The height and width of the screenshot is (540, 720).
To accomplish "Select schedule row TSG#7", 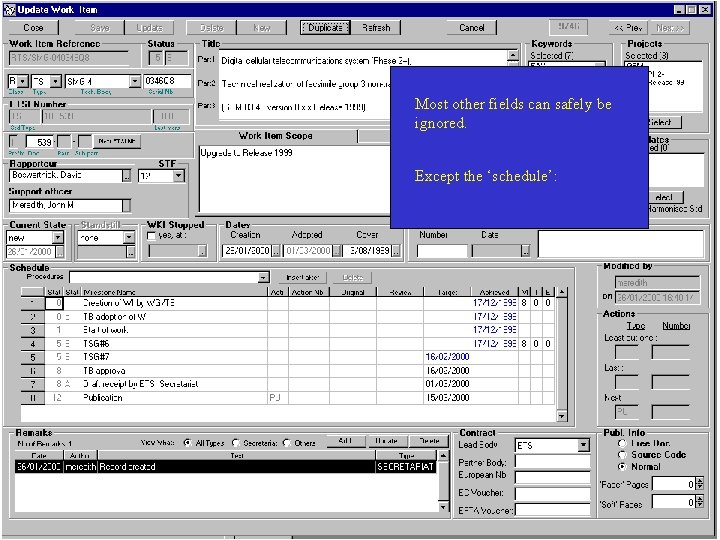I will point(287,357).
